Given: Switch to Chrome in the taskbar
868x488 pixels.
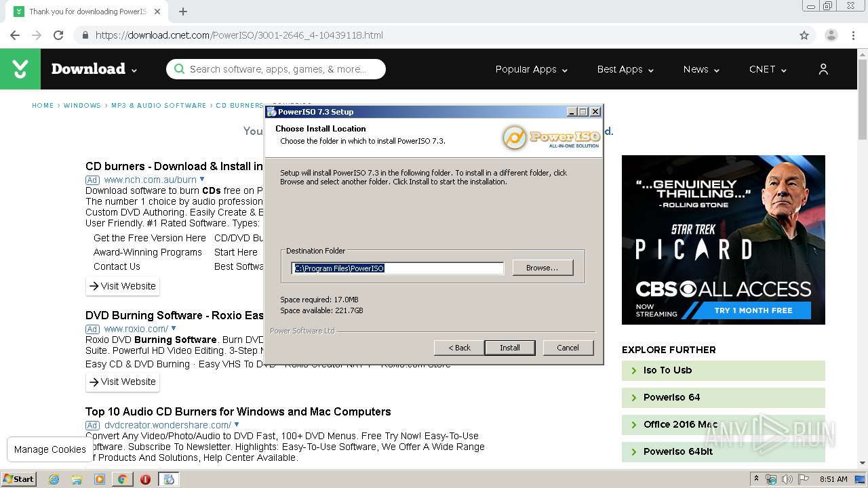Looking at the screenshot, I should point(122,479).
